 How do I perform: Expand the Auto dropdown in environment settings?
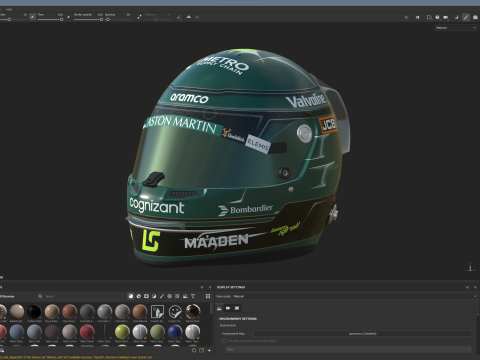tap(349, 349)
